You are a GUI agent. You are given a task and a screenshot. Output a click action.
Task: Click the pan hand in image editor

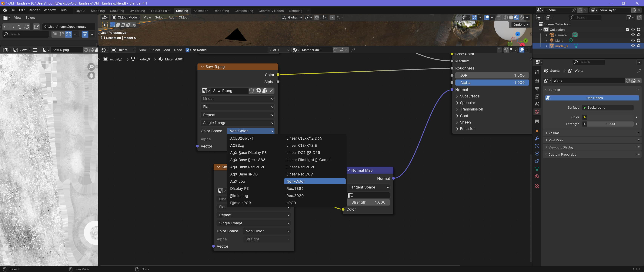[91, 76]
